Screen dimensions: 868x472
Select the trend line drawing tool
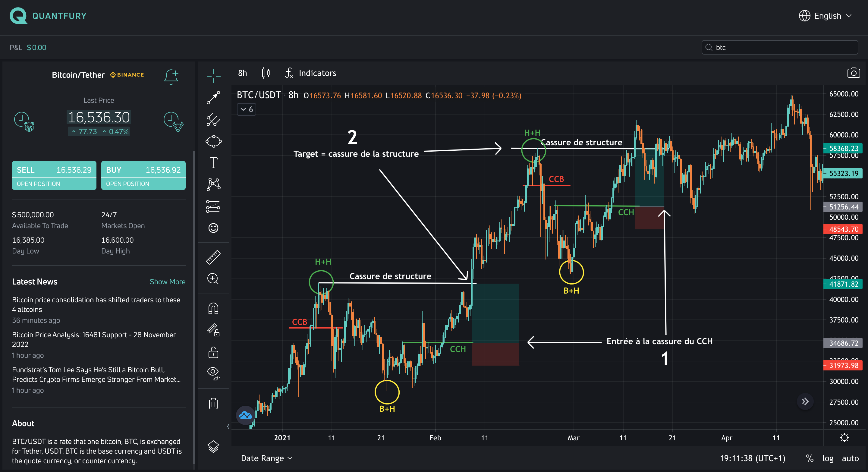tap(213, 98)
